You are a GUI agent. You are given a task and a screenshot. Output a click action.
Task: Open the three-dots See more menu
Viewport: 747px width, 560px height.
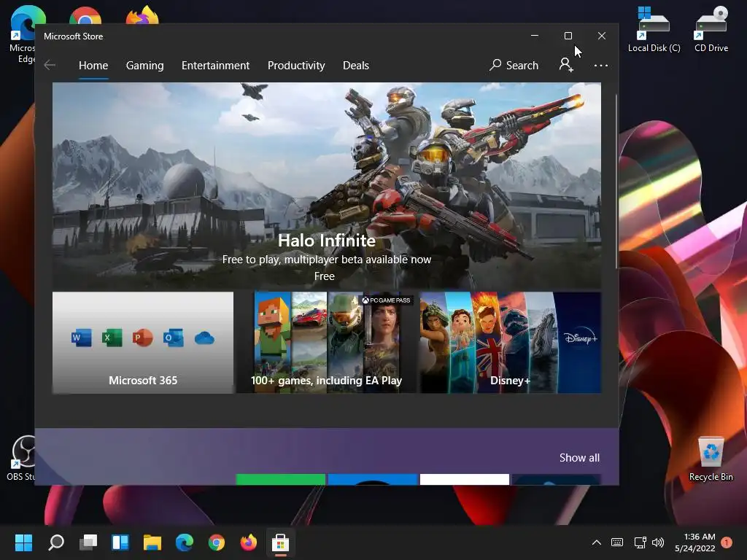point(601,65)
